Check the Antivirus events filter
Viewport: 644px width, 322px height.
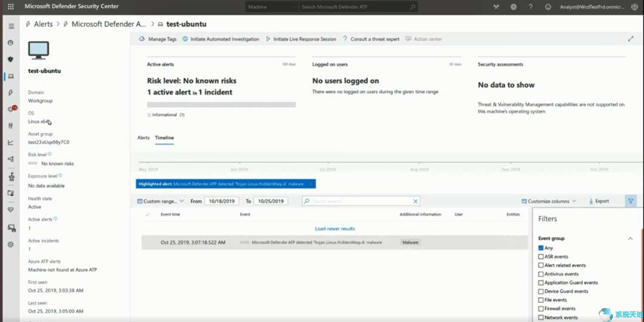[541, 274]
